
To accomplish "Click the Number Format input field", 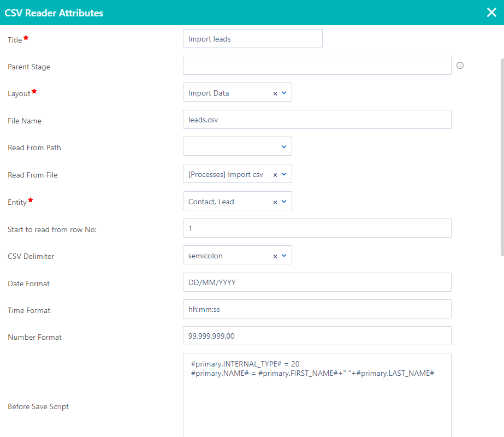I will point(317,335).
